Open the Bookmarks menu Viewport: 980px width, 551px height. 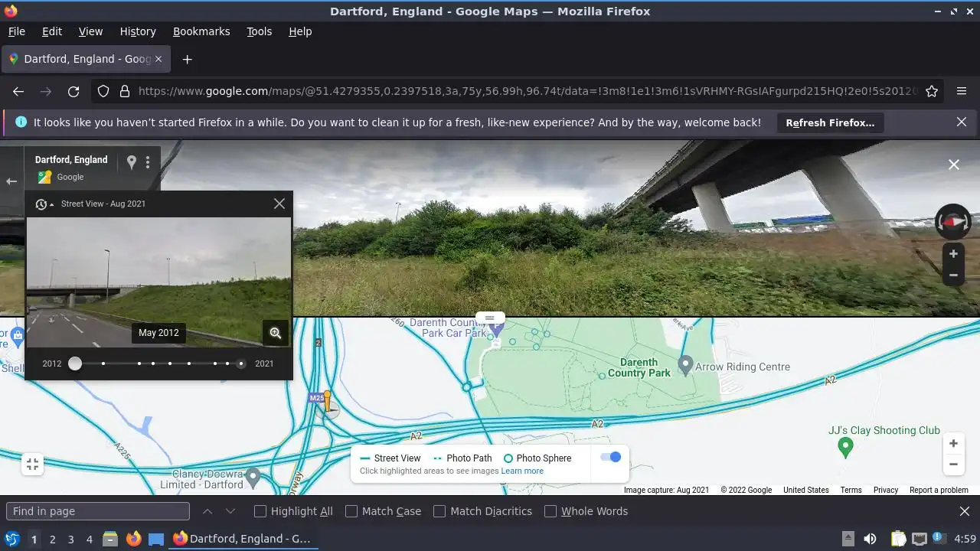click(x=201, y=31)
